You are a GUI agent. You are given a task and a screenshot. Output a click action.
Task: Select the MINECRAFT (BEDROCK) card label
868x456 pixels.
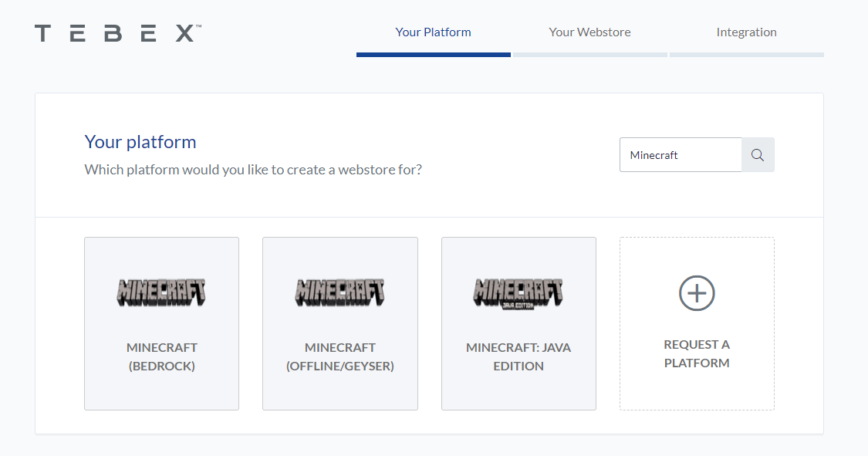[162, 356]
